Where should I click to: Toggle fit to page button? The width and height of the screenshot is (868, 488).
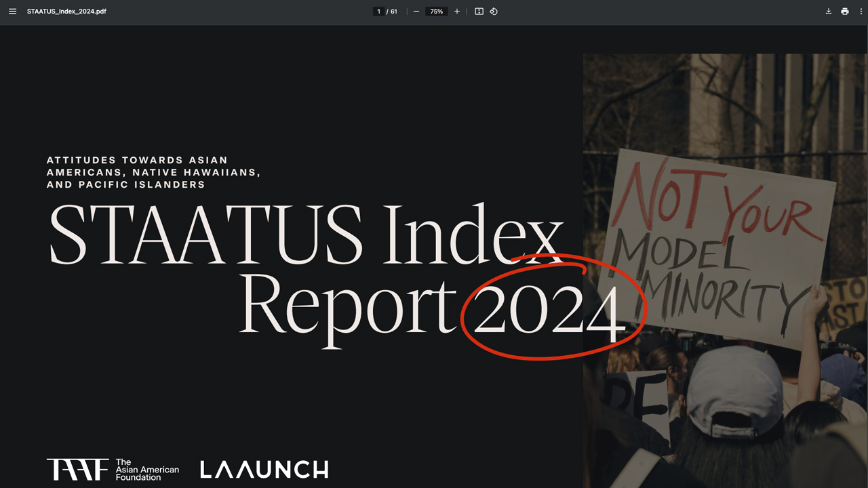[479, 12]
